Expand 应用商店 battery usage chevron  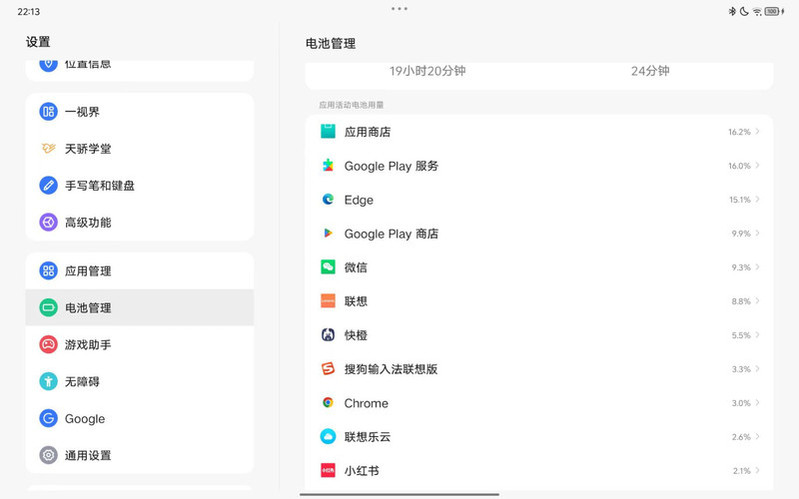tap(758, 132)
